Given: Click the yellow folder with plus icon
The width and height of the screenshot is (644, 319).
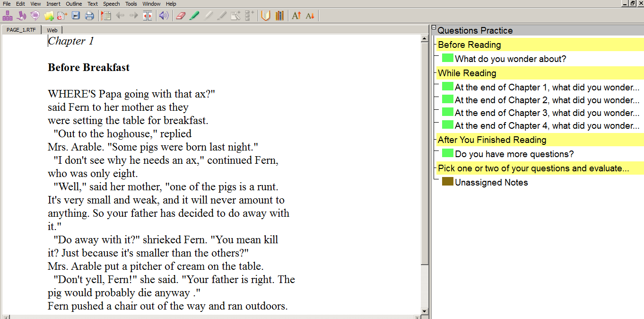Looking at the screenshot, I should point(49,16).
